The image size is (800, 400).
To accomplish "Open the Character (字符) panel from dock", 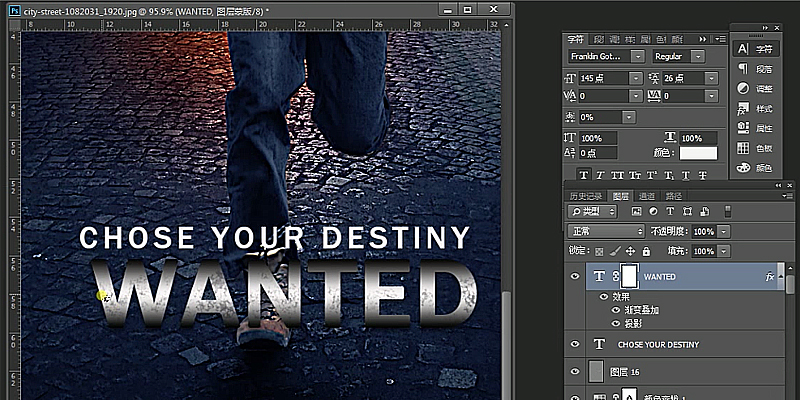I will [756, 49].
